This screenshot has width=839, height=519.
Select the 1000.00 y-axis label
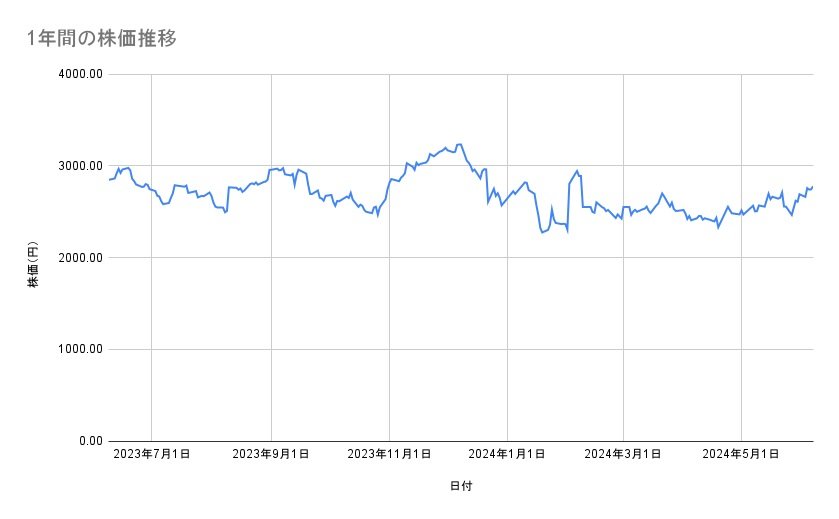[x=81, y=349]
